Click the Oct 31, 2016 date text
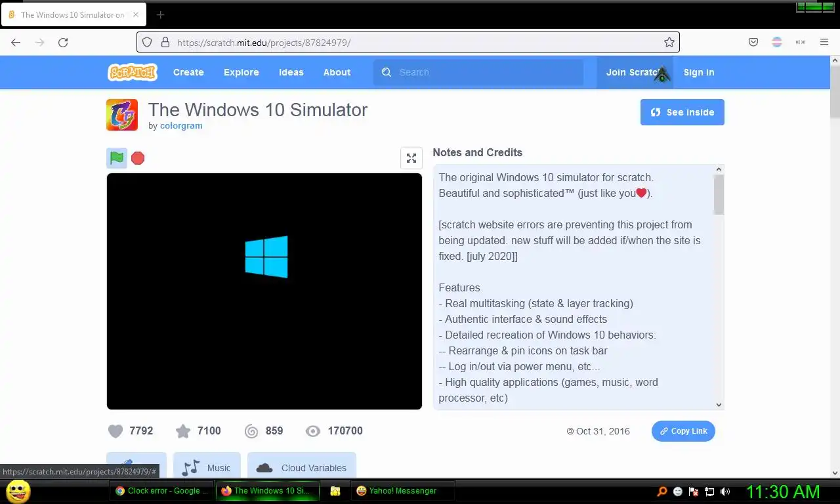840x504 pixels. (603, 431)
